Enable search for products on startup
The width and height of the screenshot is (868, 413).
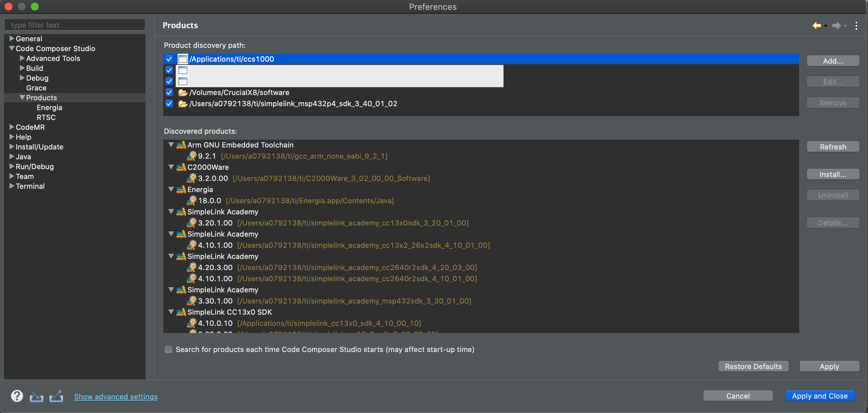click(x=168, y=349)
